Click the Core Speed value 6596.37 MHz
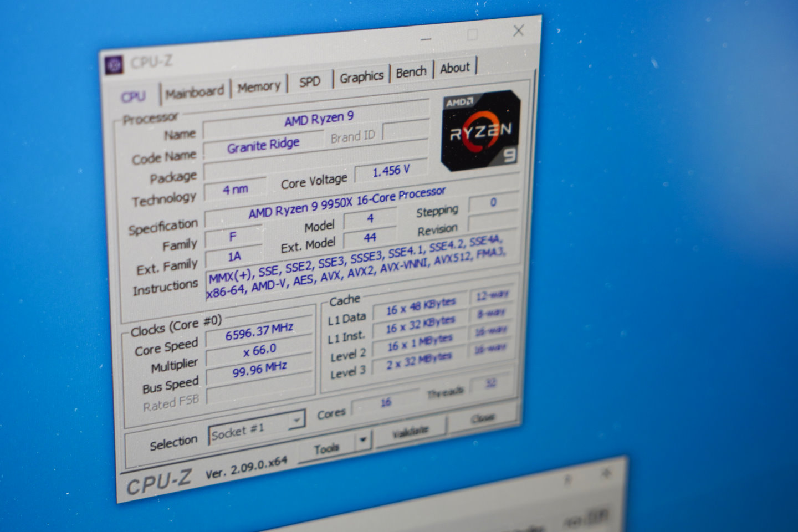 (x=259, y=331)
